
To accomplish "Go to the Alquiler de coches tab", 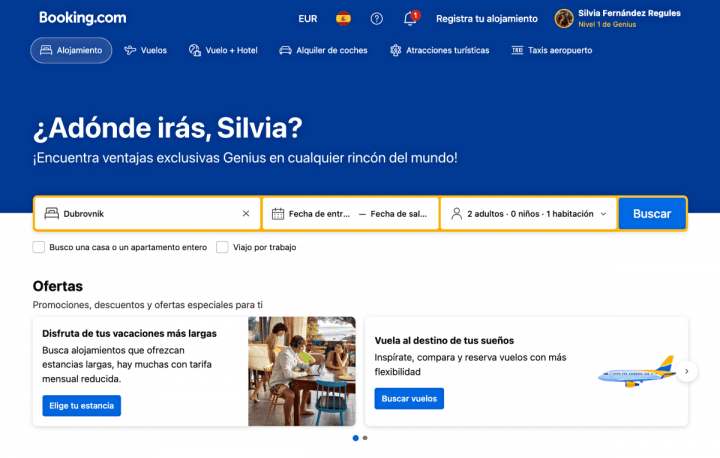I will (323, 51).
